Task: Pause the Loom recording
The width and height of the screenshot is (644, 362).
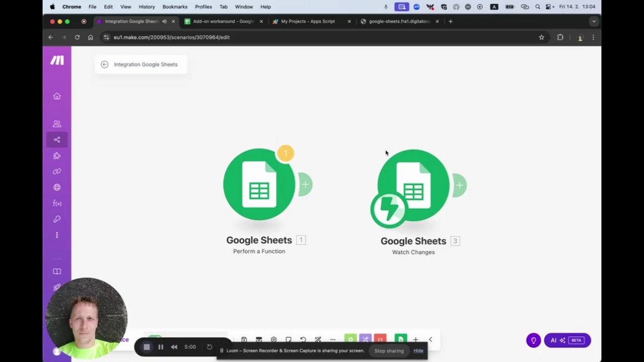Action: [x=160, y=347]
